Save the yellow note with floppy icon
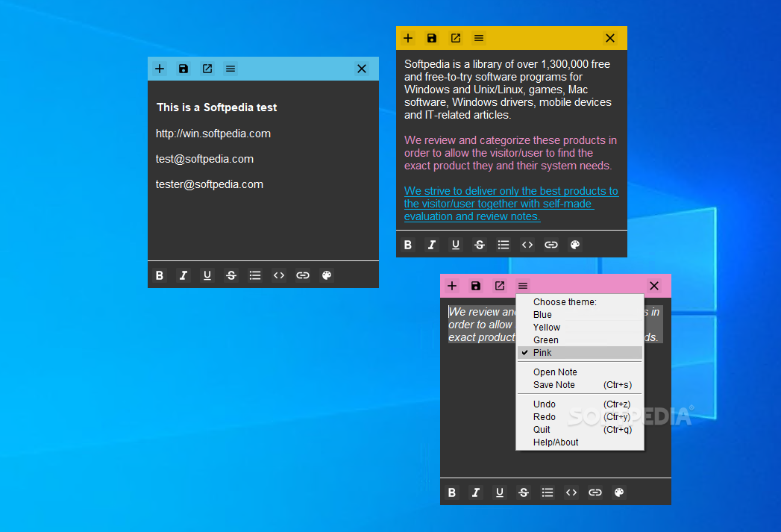The image size is (781, 532). (x=432, y=38)
